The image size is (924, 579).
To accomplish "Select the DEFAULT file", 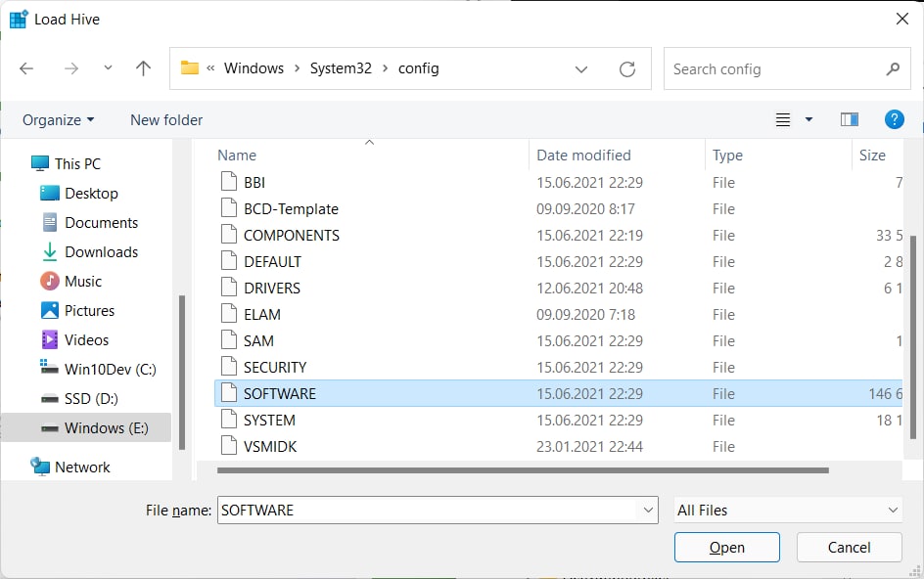I will 559,261.
